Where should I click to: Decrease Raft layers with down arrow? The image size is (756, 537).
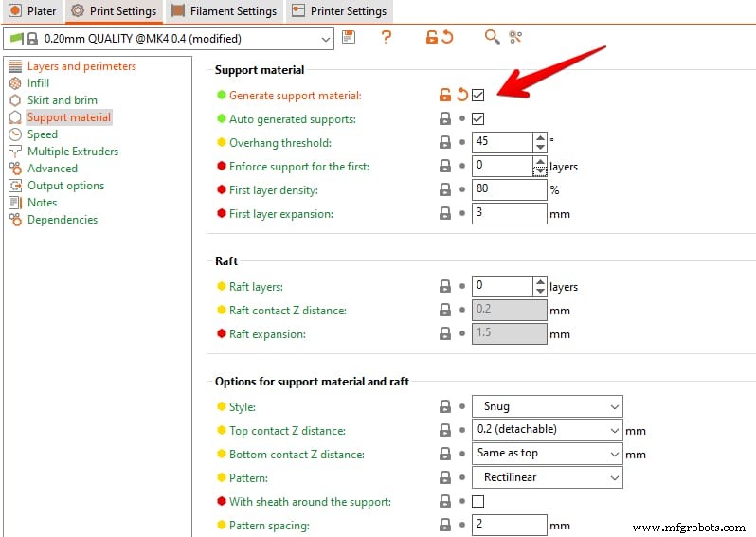[x=540, y=291]
